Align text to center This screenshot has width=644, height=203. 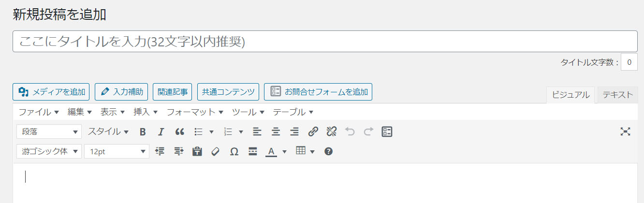[276, 131]
